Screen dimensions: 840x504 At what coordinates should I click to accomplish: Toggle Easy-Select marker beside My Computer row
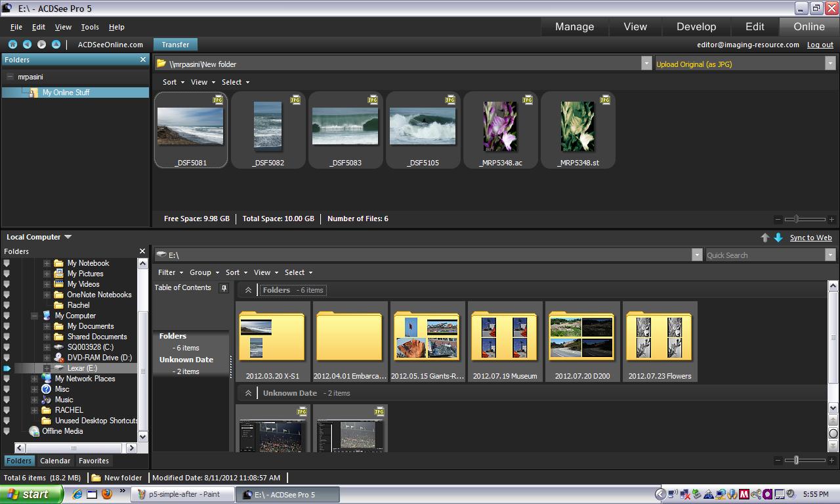click(x=7, y=316)
